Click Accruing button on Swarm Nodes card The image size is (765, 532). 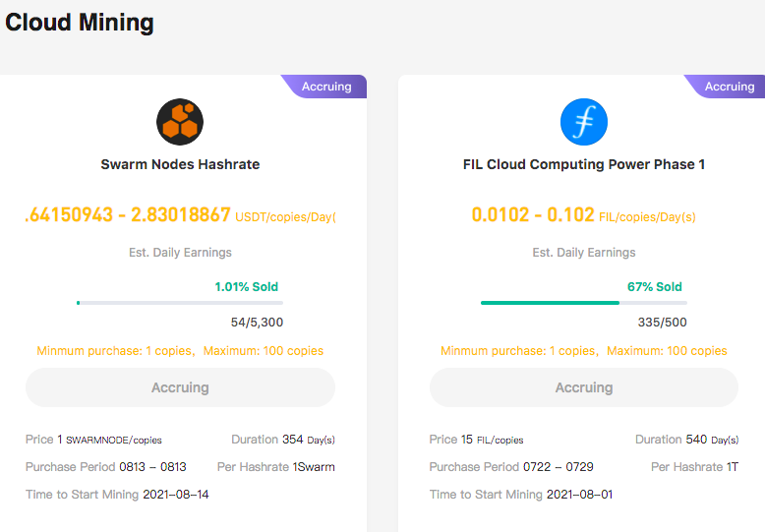180,387
